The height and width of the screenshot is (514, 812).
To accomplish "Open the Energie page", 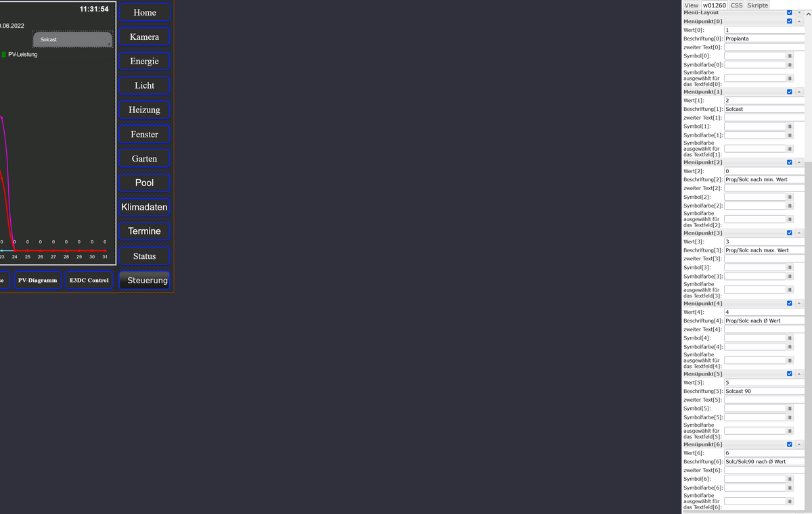I will (145, 61).
